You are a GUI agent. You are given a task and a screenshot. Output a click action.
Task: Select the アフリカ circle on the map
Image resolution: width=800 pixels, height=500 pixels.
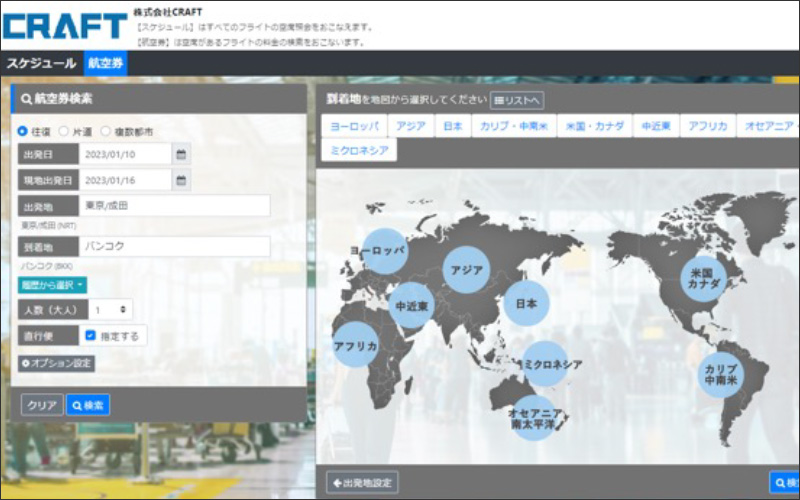(356, 345)
